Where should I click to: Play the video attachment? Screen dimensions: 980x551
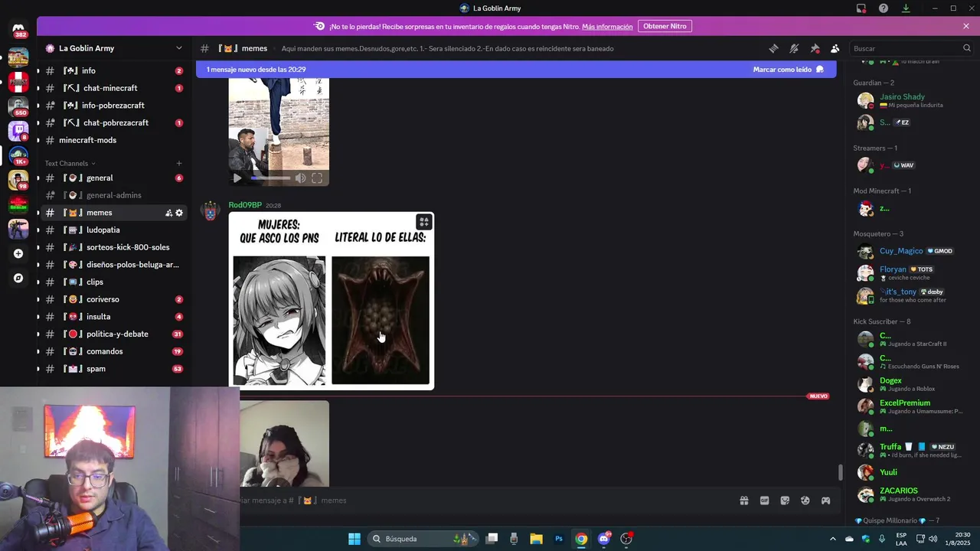[x=237, y=178]
